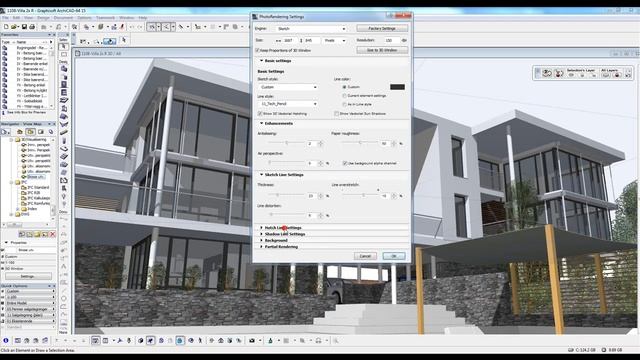Open the Document menu

click(x=63, y=18)
